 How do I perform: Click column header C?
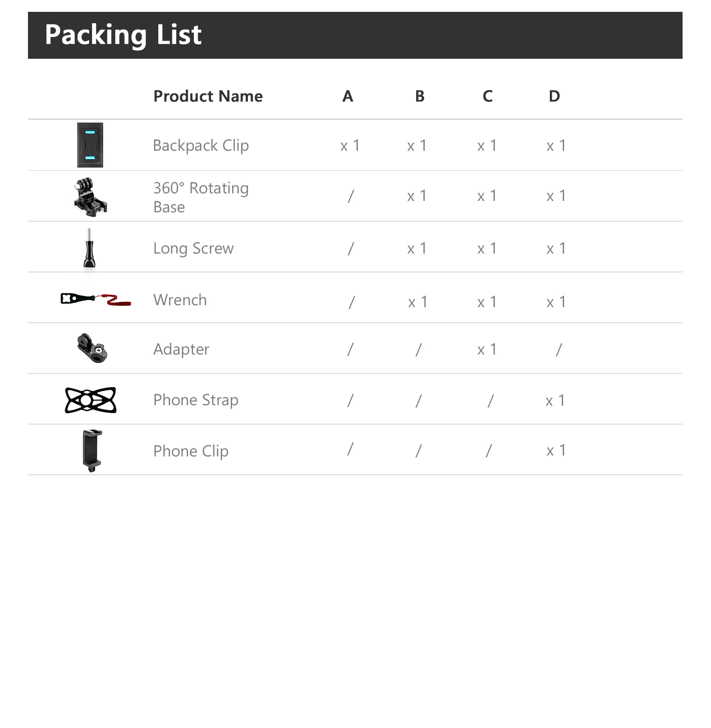click(x=488, y=96)
